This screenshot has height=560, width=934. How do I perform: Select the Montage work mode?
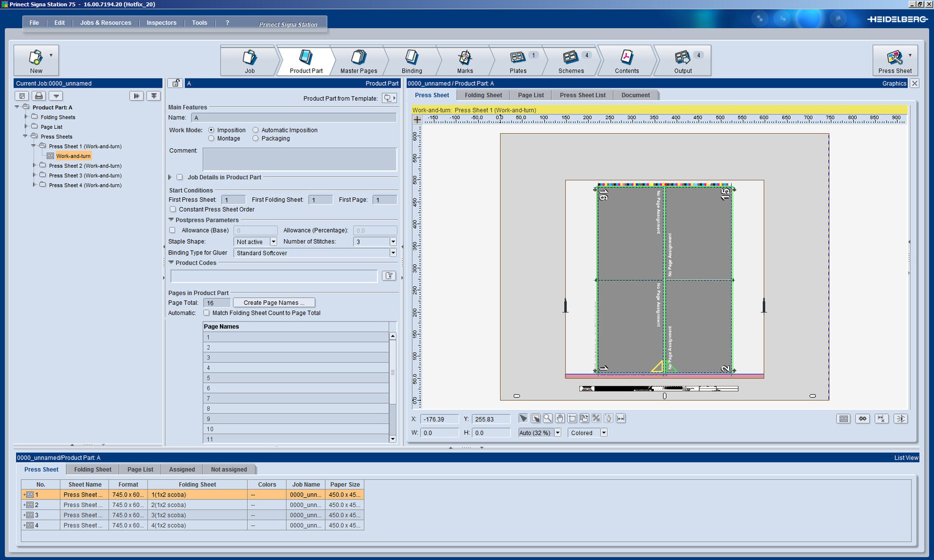tap(212, 139)
